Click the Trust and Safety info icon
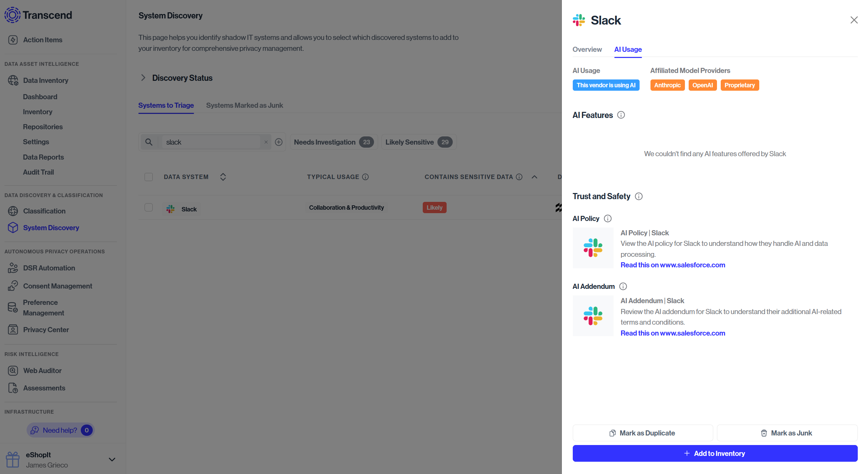Screen dimensions: 868x474 coord(639,196)
